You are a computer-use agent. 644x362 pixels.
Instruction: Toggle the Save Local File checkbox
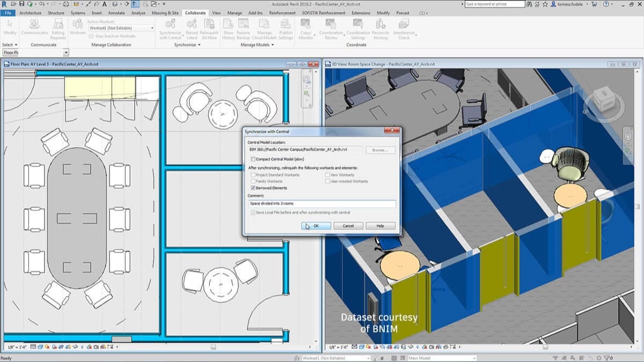click(x=252, y=213)
